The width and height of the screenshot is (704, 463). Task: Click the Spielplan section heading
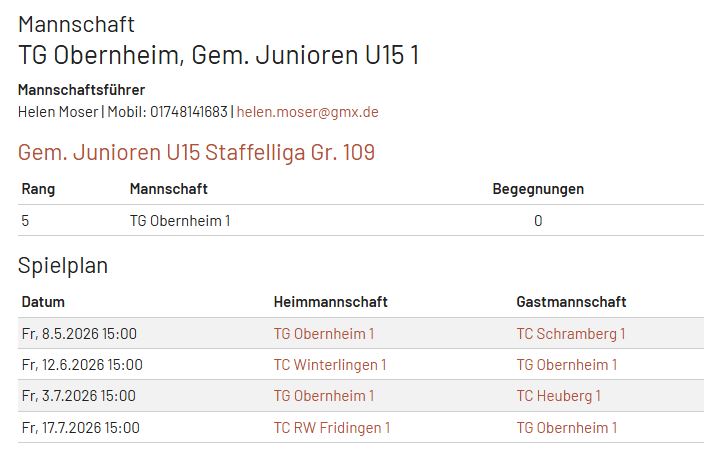[x=63, y=266]
